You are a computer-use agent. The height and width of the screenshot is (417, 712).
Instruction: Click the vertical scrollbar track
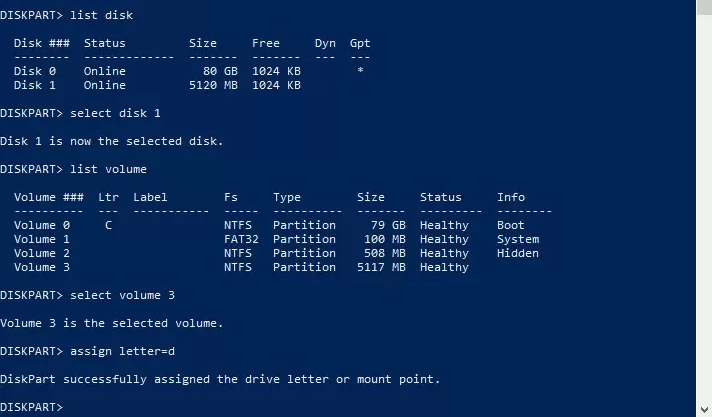(x=703, y=200)
